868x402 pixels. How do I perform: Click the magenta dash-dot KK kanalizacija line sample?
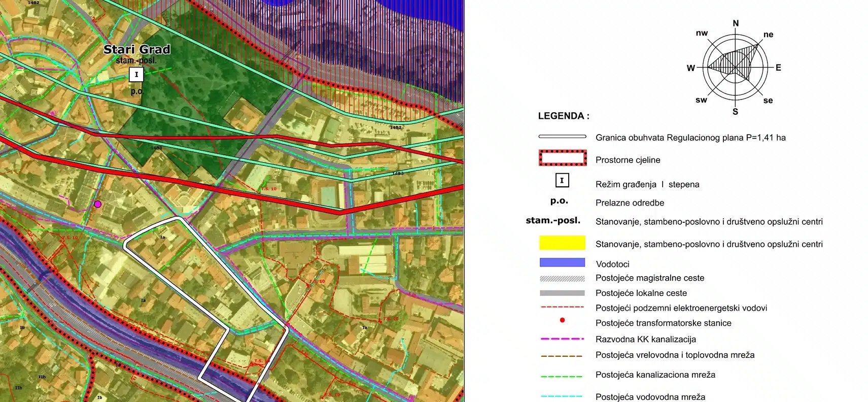point(562,339)
